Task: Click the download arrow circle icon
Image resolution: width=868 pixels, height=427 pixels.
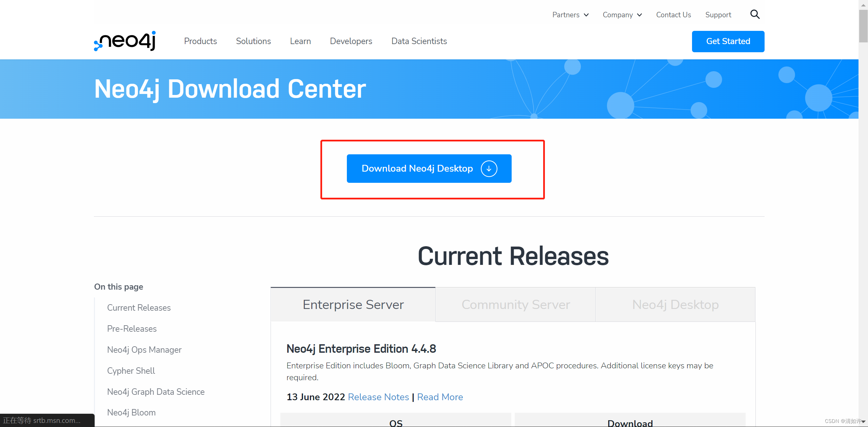Action: (489, 169)
